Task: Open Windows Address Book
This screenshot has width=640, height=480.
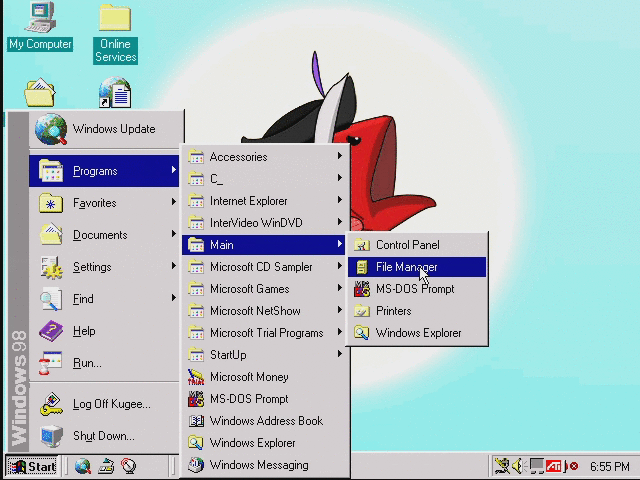Action: click(263, 421)
